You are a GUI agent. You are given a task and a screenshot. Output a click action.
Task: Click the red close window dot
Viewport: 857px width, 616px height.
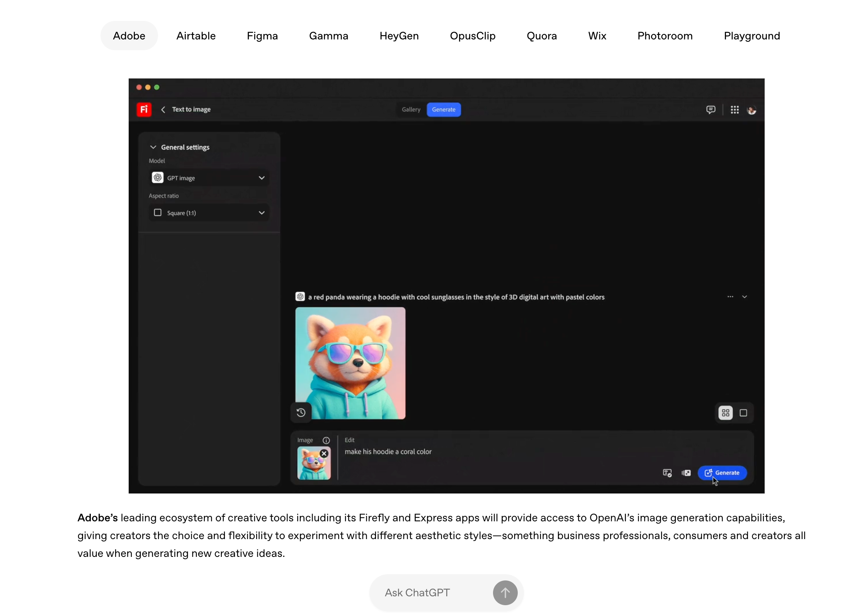coord(139,87)
